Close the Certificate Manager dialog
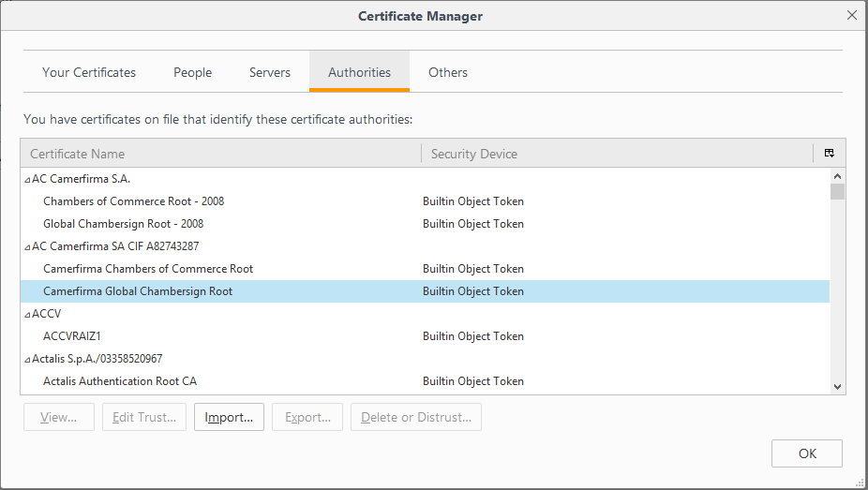The height and width of the screenshot is (490, 868). point(852,16)
